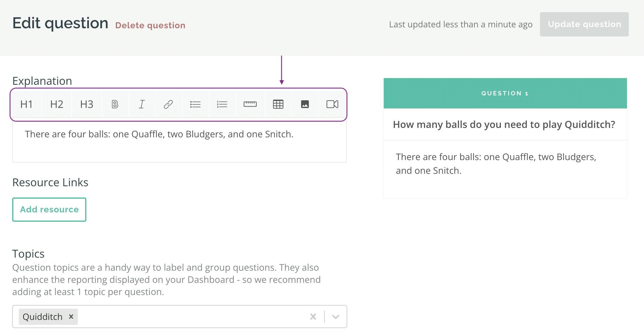
Task: Toggle bold text formatting icon
Action: [115, 105]
